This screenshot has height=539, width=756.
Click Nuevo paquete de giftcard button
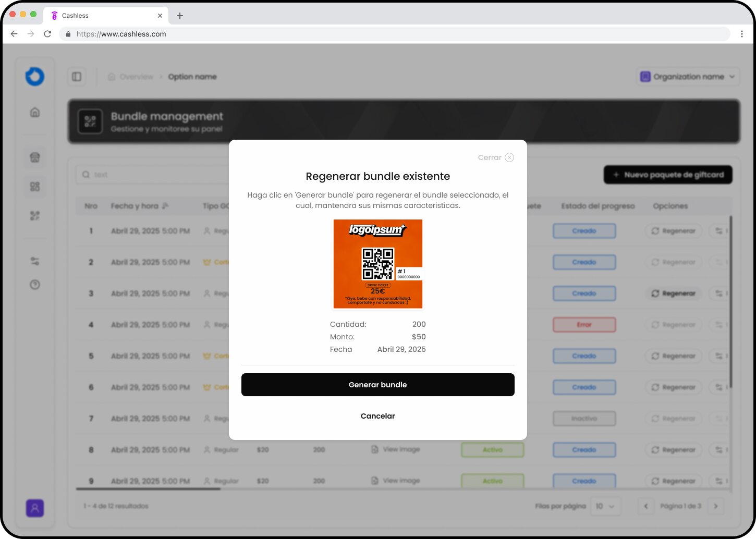pos(668,175)
